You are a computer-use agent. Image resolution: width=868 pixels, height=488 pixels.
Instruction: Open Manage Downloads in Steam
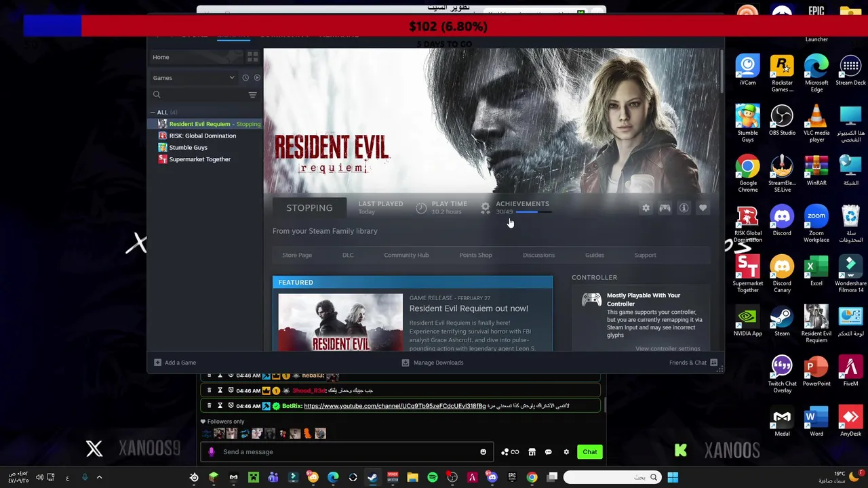point(433,363)
